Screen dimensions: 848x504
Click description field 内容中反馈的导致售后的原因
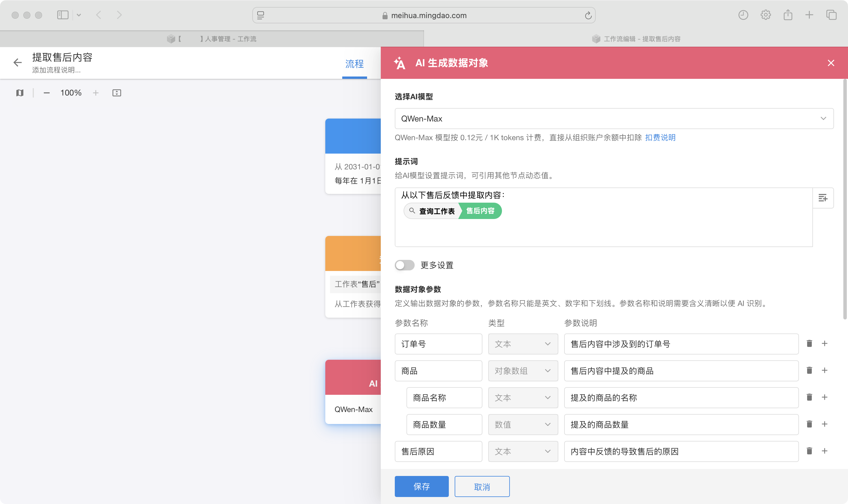tap(681, 451)
